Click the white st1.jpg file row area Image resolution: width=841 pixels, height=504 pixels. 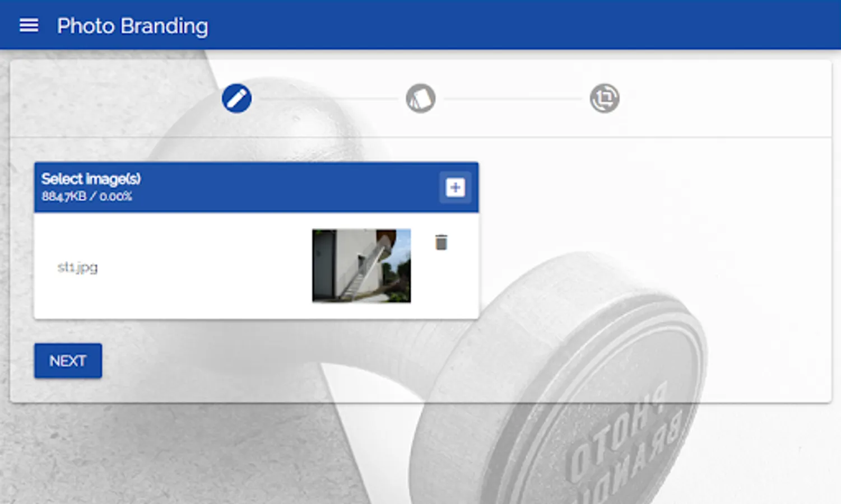click(256, 265)
